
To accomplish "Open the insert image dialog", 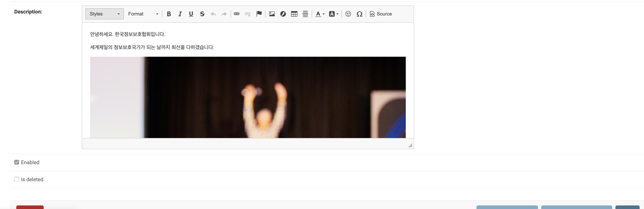I will pos(272,14).
